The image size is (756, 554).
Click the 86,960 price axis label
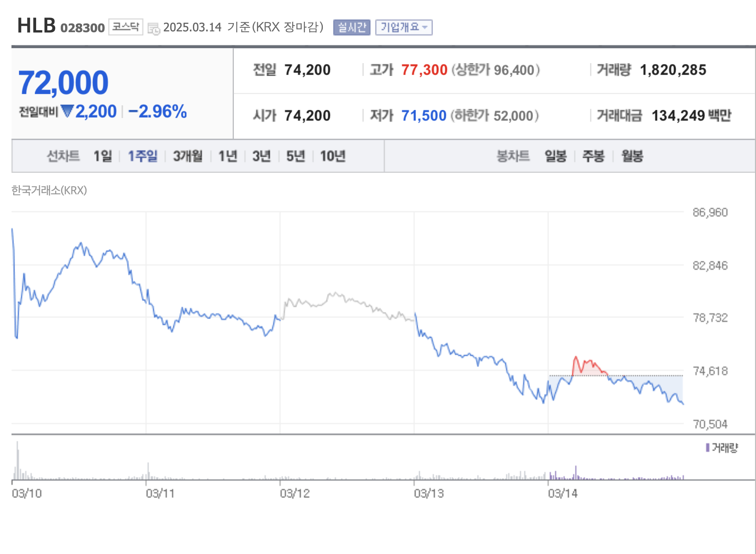click(x=710, y=212)
